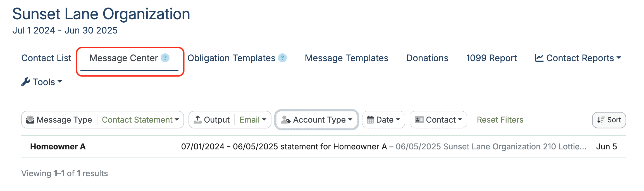
Task: Go to the Message Templates tab
Action: (x=346, y=58)
